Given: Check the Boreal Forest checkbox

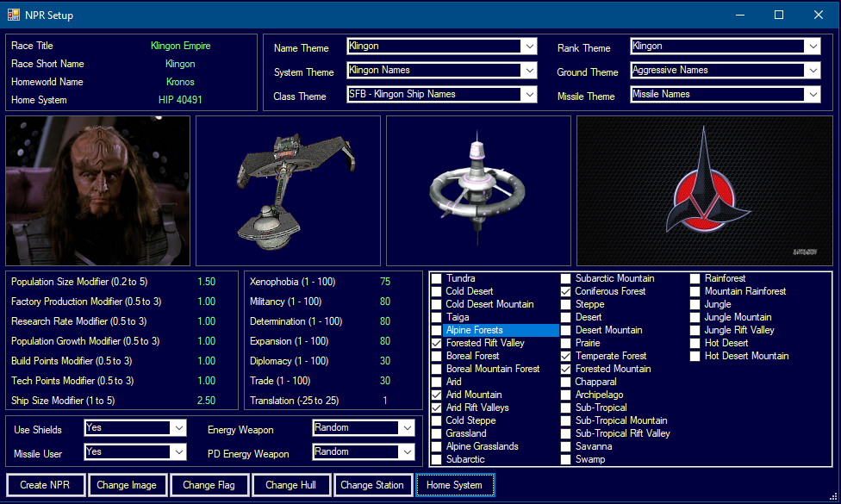Looking at the screenshot, I should pos(437,356).
